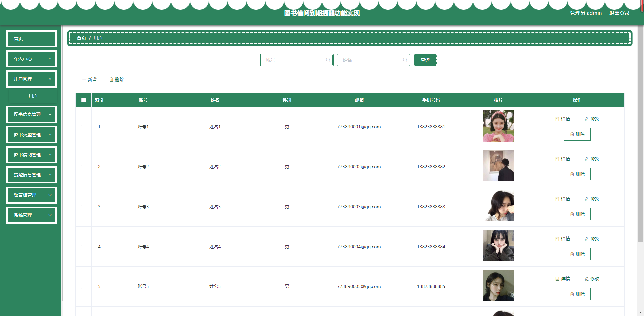Click the 手机号码 column header
644x316 pixels.
point(431,100)
